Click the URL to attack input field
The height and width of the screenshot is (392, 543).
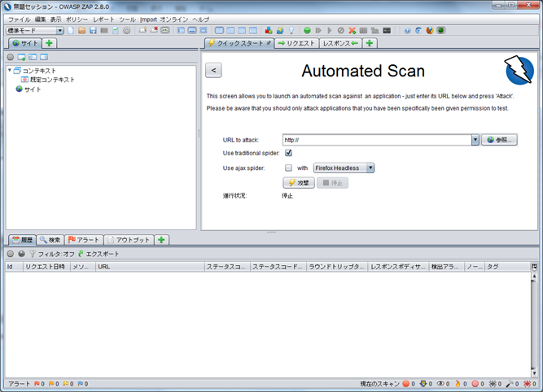[x=377, y=140]
